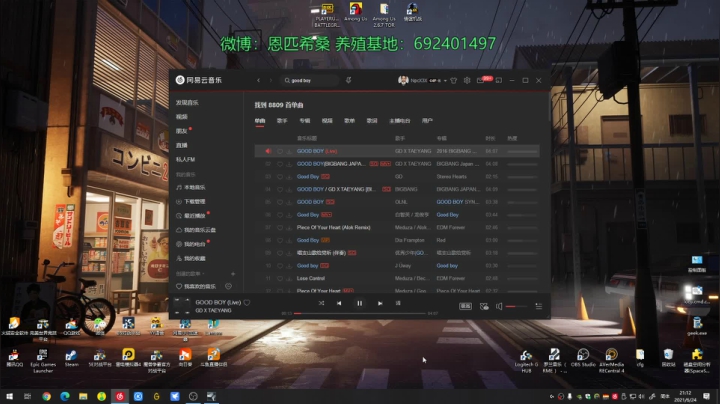Open File Explorer from the taskbar
This screenshot has width=720, height=404.
tap(83, 396)
